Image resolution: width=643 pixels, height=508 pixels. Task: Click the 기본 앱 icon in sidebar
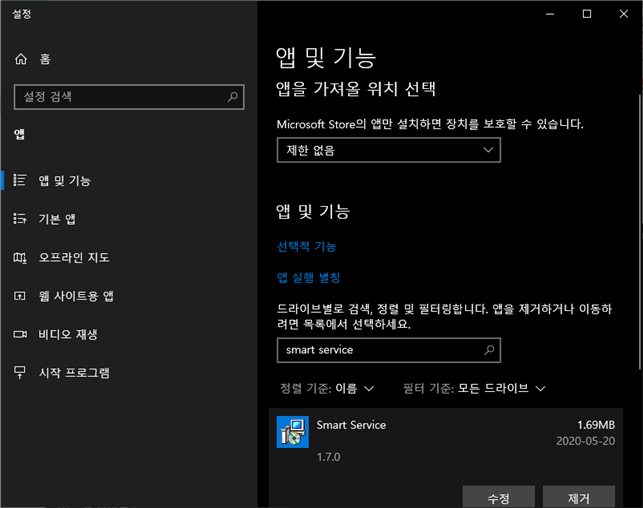pyautogui.click(x=20, y=219)
